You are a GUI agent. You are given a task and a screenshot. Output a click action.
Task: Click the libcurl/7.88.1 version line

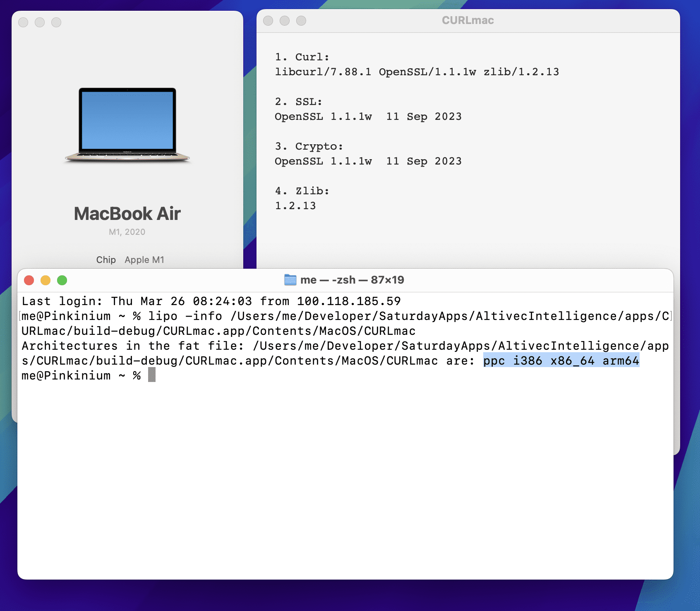coord(417,72)
